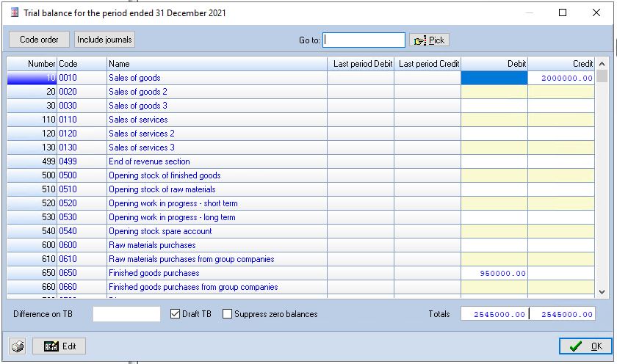Select the 'Sales of services' row name
This screenshot has width=617, height=364.
point(138,120)
